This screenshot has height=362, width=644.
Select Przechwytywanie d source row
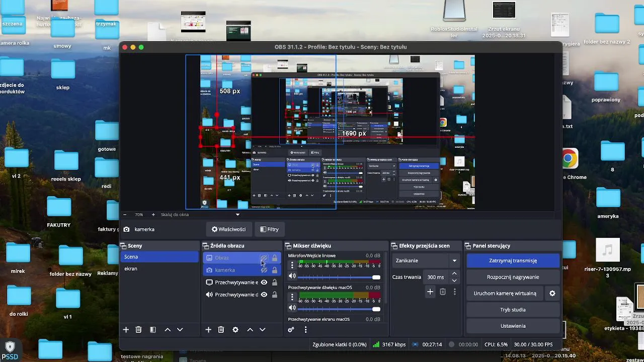(x=242, y=295)
